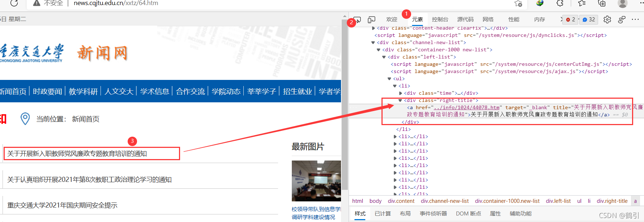This screenshot has width=644, height=222.
Task: Select body in the DOM breadcrumb
Action: pos(376,201)
